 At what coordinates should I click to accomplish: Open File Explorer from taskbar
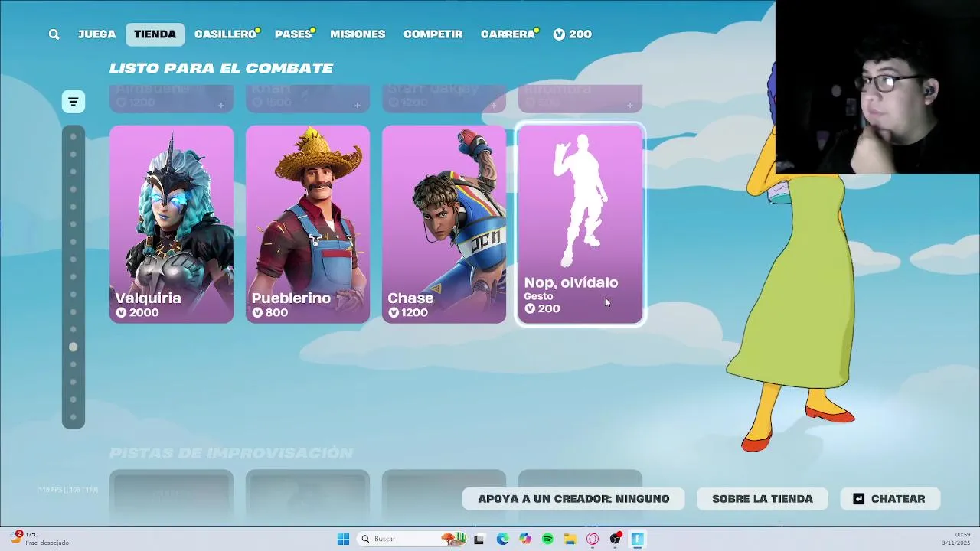pos(570,539)
